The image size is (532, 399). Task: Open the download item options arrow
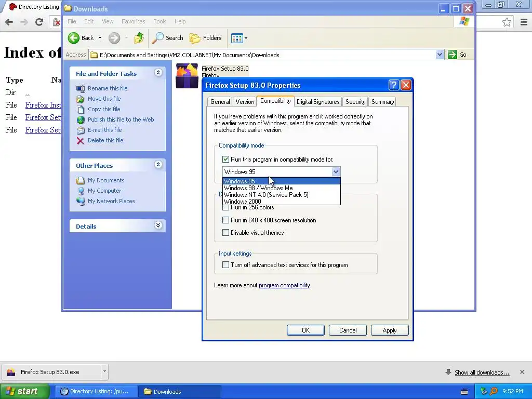[104, 371]
